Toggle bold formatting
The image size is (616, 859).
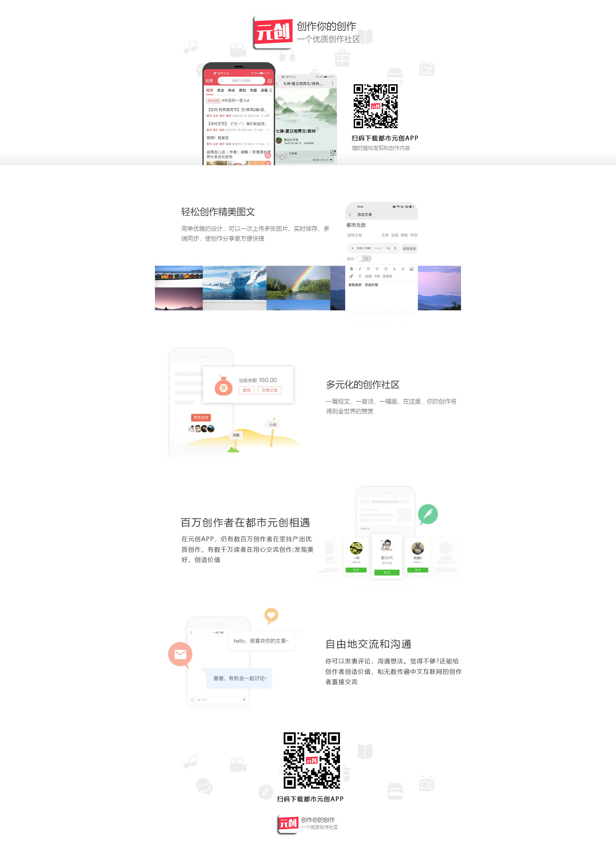(351, 269)
